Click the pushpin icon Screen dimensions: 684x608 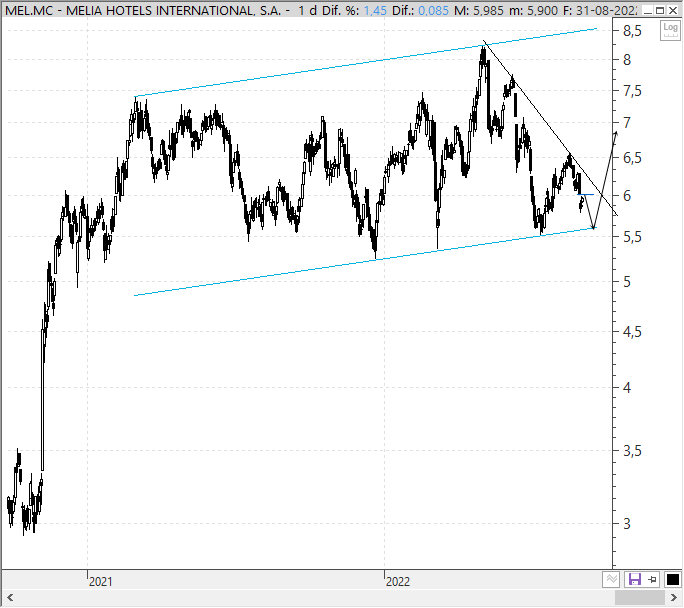653,580
